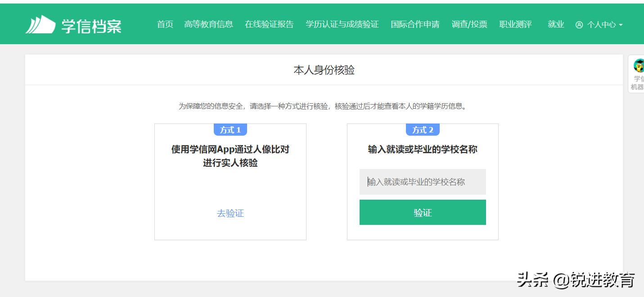Open the 就业 menu item
Screen dimensions: 644x297
(x=556, y=25)
